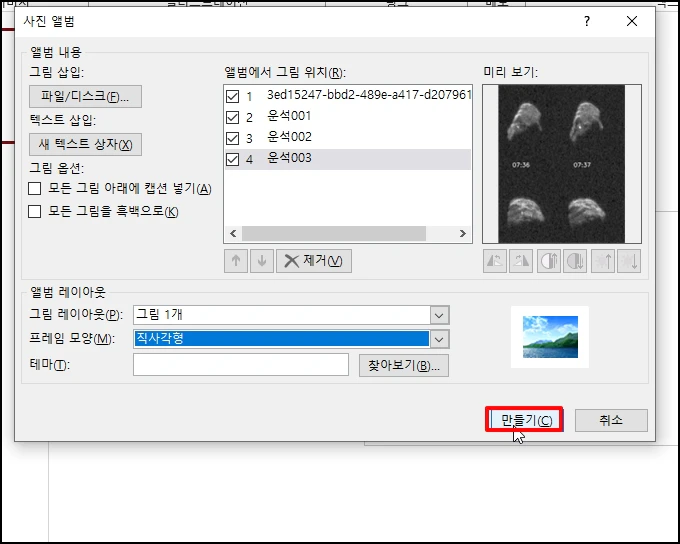Click the 테마 text input field

[241, 365]
